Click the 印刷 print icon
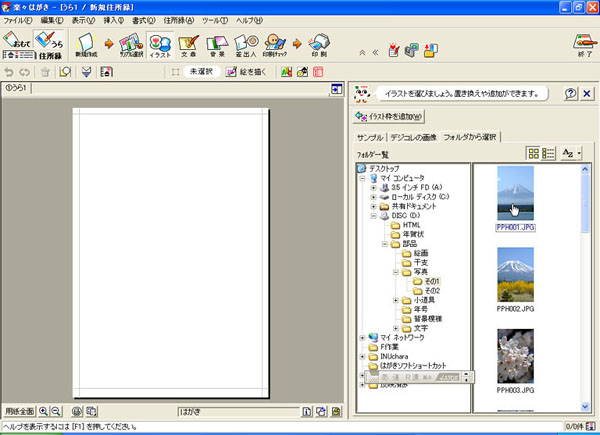The height and width of the screenshot is (435, 600). point(318,45)
